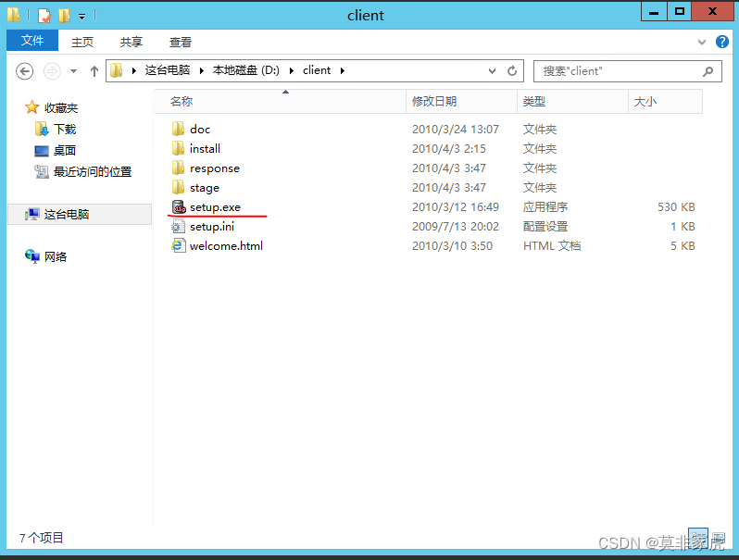Click the folder icon in the address bar
739x560 pixels.
(117, 70)
